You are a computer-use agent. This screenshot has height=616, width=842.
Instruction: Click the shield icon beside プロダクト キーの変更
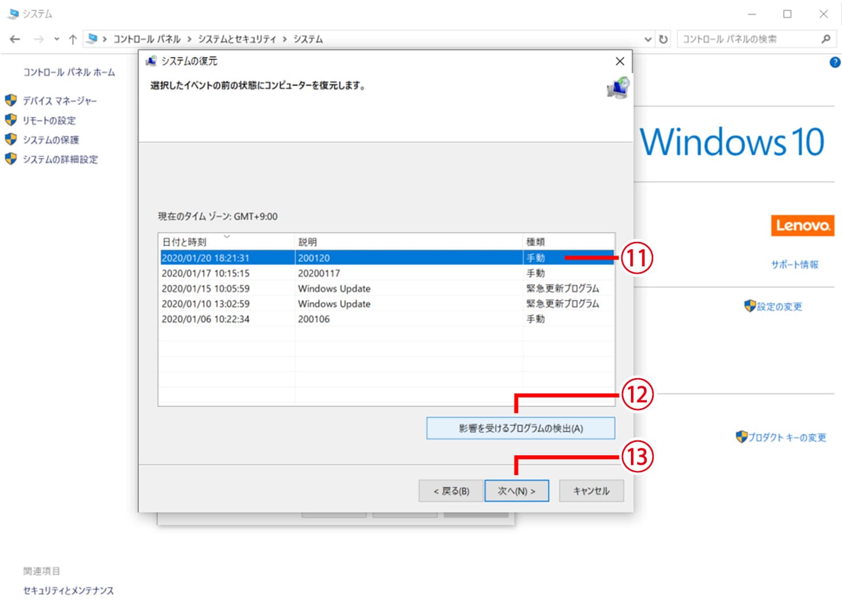point(742,437)
